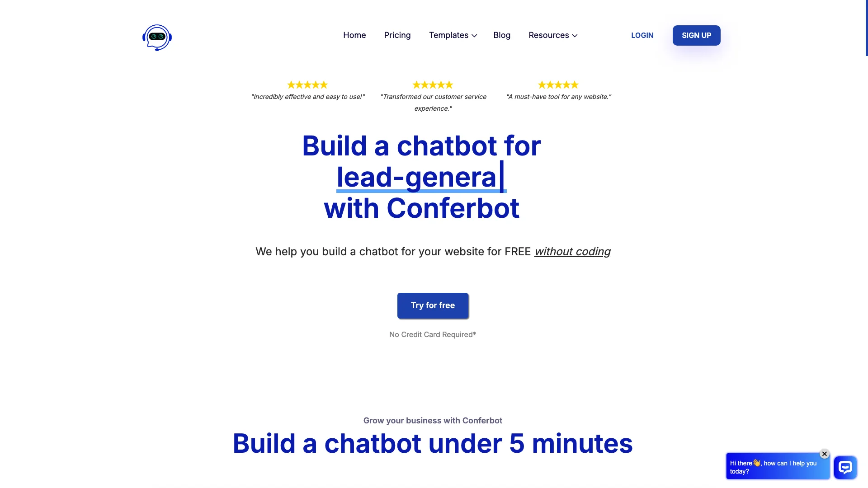Click the third five-star rating icon
This screenshot has height=488, width=868.
pos(558,84)
